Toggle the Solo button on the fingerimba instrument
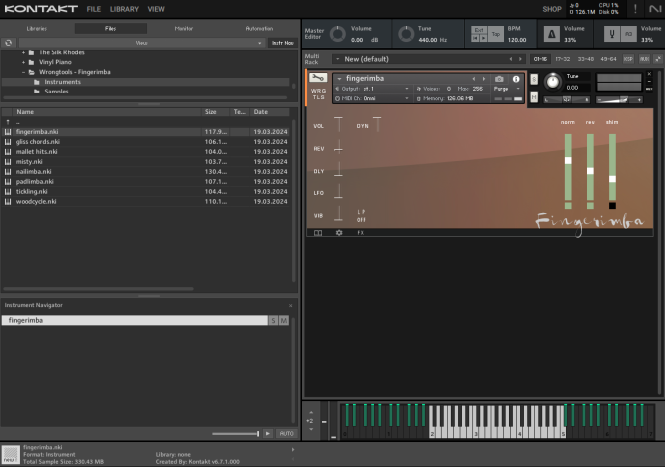The height and width of the screenshot is (467, 665). [534, 79]
